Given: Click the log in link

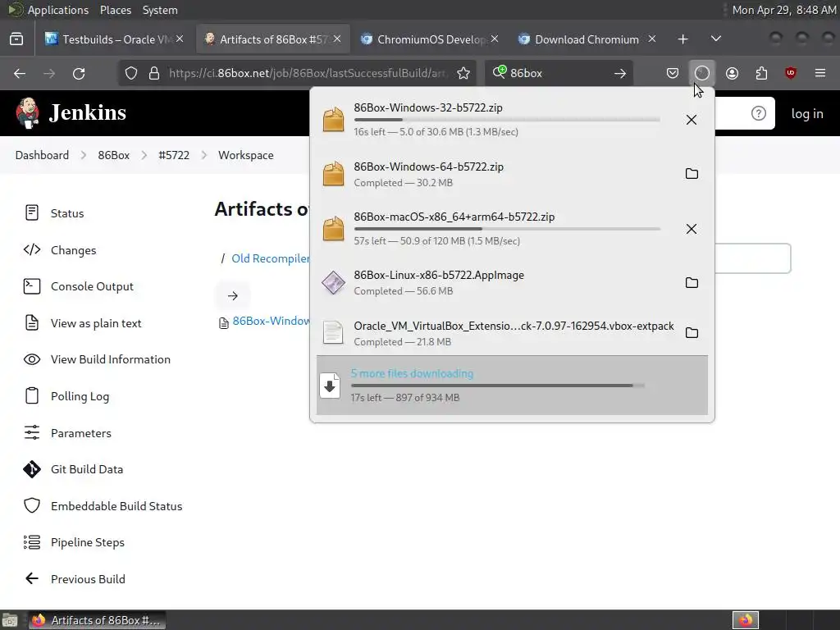Looking at the screenshot, I should (807, 113).
